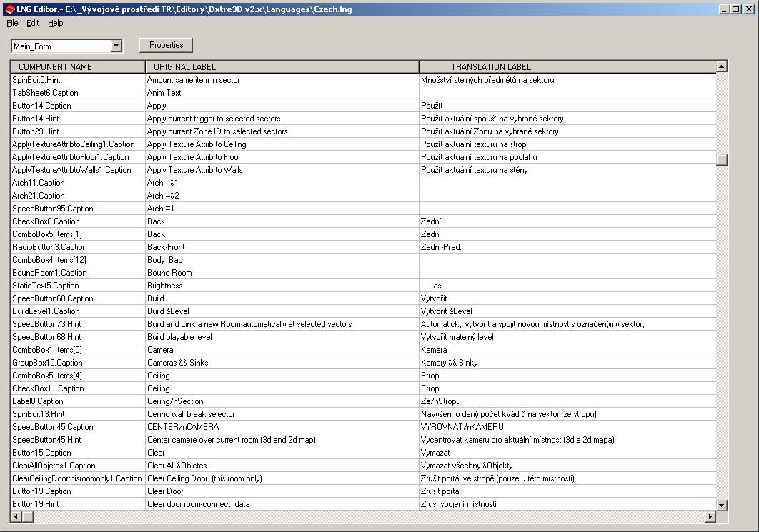Image resolution: width=759 pixels, height=532 pixels.
Task: Click the BuildLevel1.Caption component cell
Action: pyautogui.click(x=77, y=311)
